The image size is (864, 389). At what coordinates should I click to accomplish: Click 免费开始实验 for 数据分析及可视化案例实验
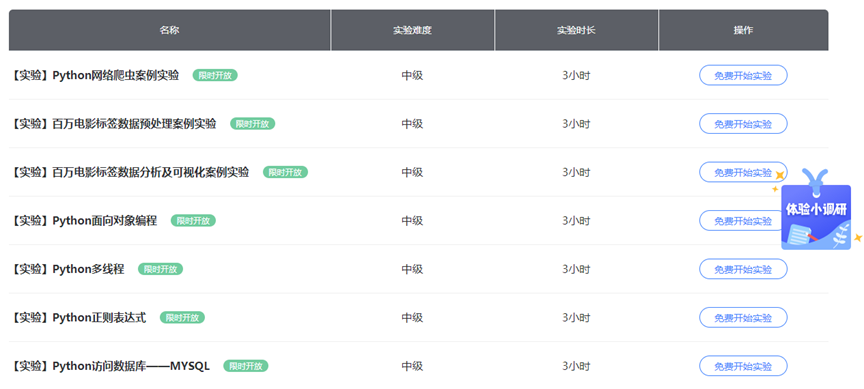tap(743, 172)
